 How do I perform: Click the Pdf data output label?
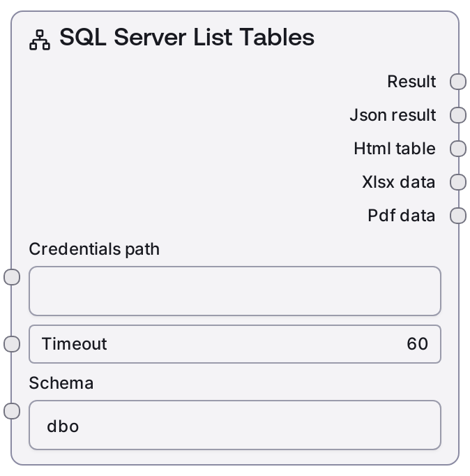(402, 216)
